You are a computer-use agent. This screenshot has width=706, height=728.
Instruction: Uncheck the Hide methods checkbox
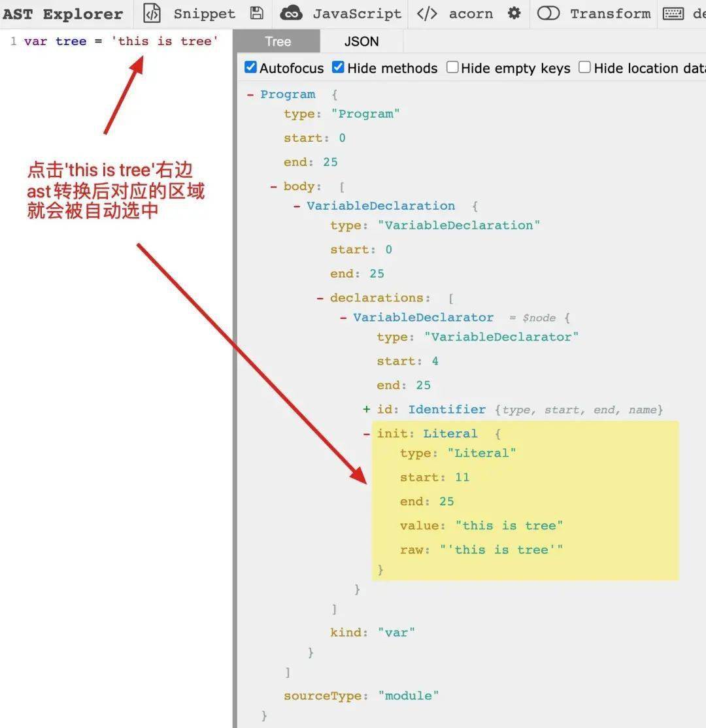point(338,67)
